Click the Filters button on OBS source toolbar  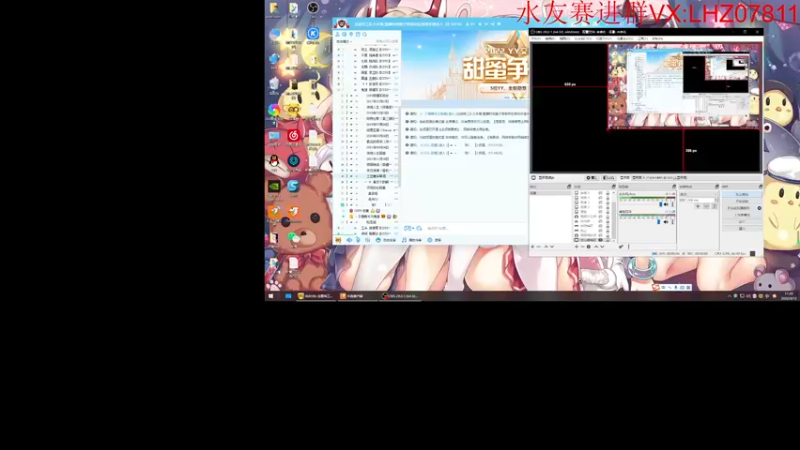point(609,178)
